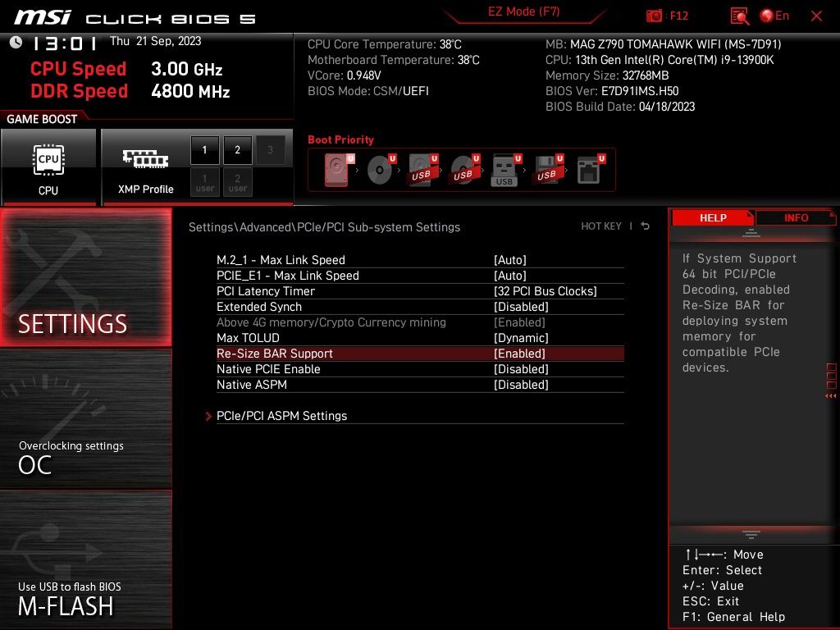Viewport: 840px width, 630px height.
Task: Click the Above 4G memory Enabled value
Action: point(519,322)
